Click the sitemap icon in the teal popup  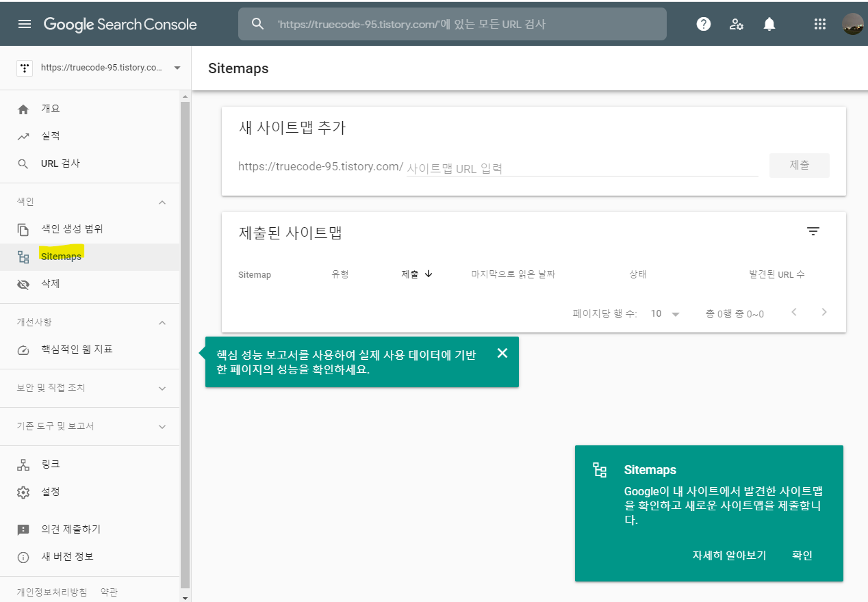point(600,470)
